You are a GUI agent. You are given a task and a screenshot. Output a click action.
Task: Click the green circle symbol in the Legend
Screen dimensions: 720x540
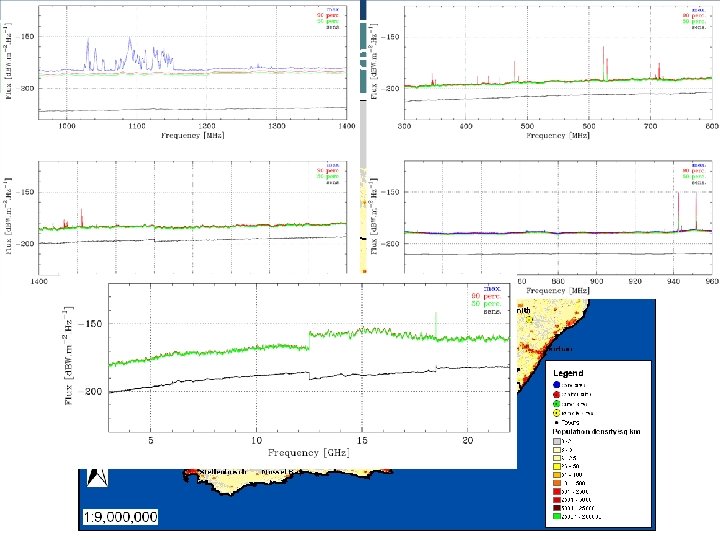click(557, 404)
